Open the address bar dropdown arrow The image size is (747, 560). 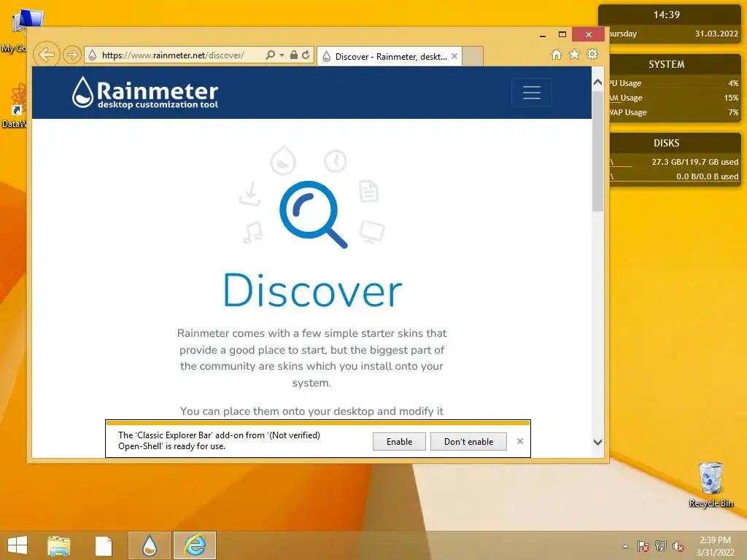point(282,55)
